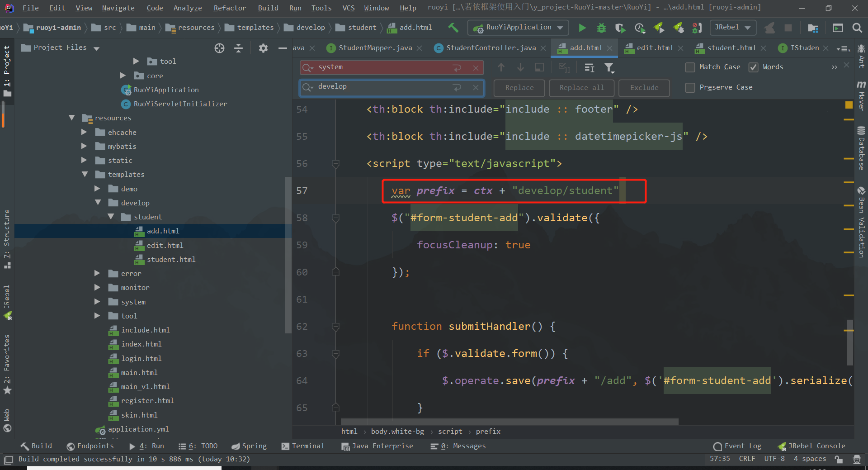Run with coverage shield icon
This screenshot has width=868, height=470.
tap(620, 28)
